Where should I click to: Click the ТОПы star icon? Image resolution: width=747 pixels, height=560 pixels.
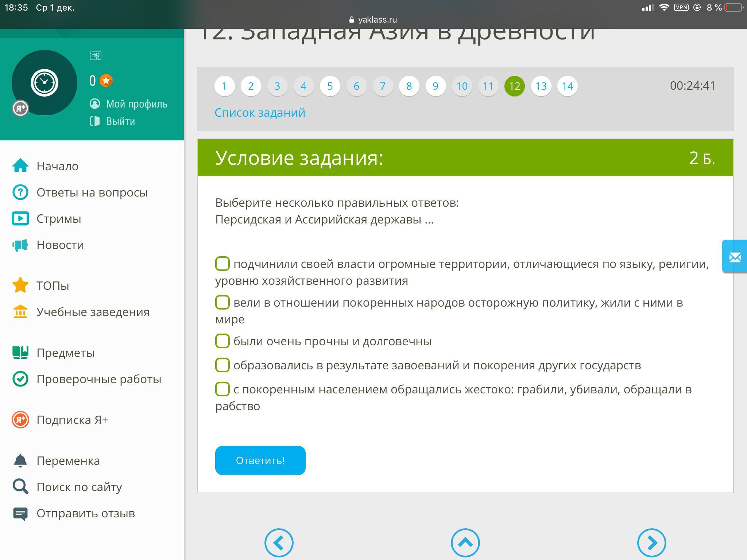(x=20, y=285)
